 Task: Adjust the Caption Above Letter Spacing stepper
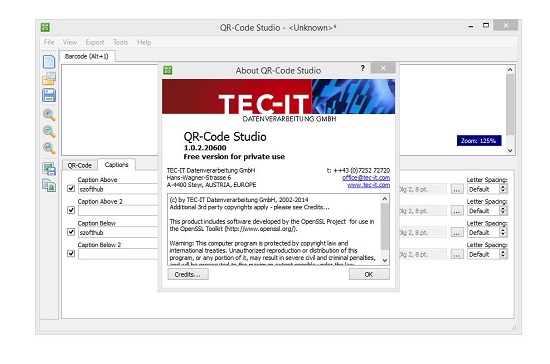tap(503, 189)
